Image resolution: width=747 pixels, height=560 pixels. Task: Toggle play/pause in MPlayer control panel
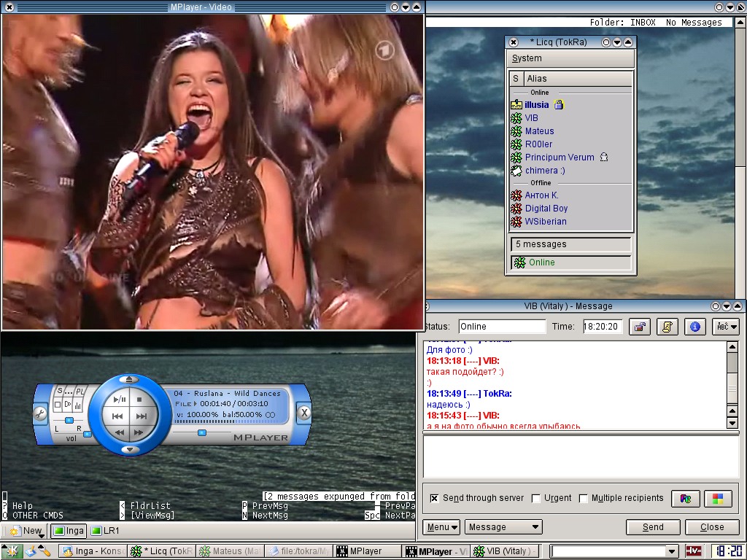tap(119, 400)
